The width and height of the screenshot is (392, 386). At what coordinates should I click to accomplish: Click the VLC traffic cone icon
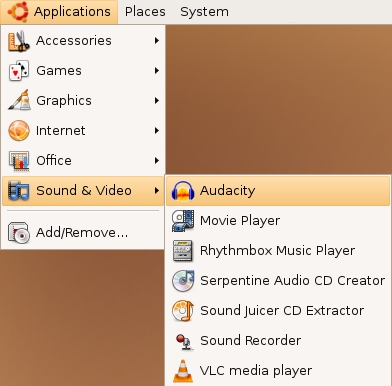[183, 371]
